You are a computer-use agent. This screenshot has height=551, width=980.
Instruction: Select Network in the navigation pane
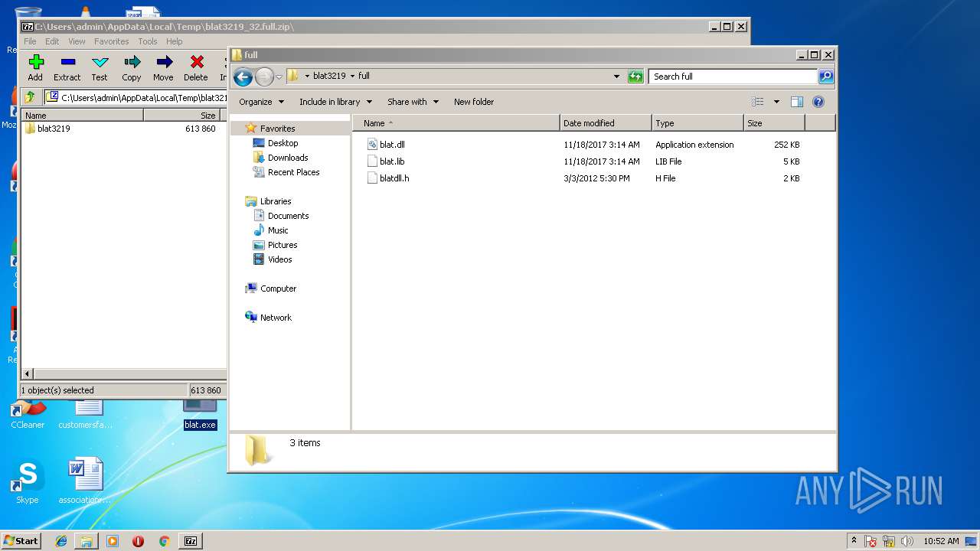(276, 318)
